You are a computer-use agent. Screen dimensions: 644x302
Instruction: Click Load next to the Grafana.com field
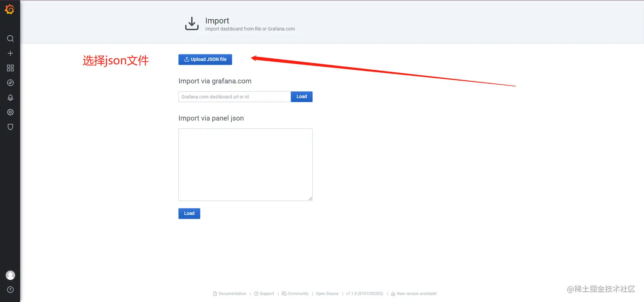pos(302,97)
